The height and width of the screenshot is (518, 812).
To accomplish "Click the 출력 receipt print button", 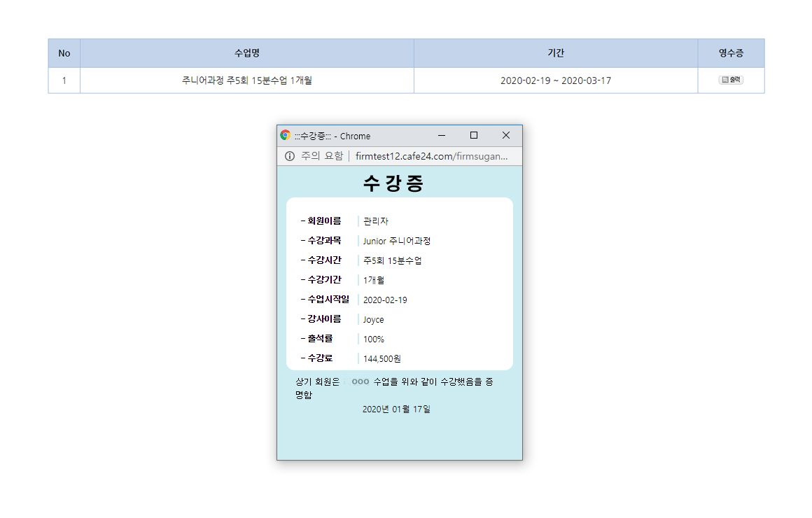I will [731, 80].
